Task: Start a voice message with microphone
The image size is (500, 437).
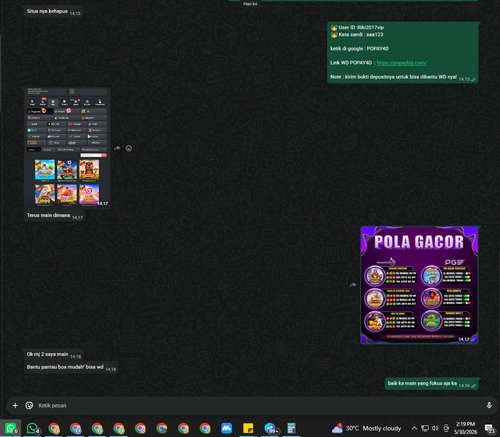Action: [x=489, y=405]
